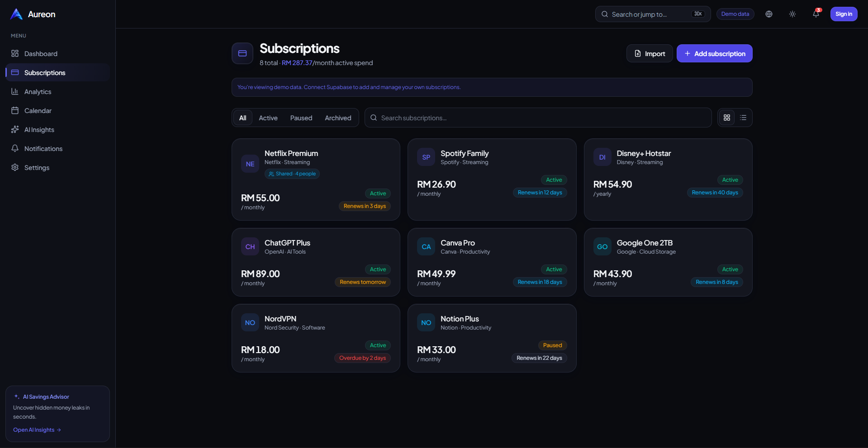Switch to list view
Image resolution: width=868 pixels, height=448 pixels.
[x=743, y=118]
